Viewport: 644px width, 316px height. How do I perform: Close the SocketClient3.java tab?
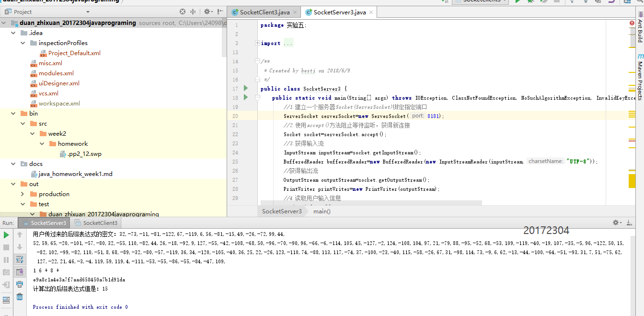coord(294,12)
